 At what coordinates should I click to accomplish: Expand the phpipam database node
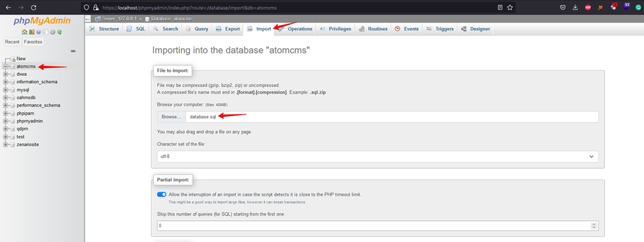click(5, 113)
